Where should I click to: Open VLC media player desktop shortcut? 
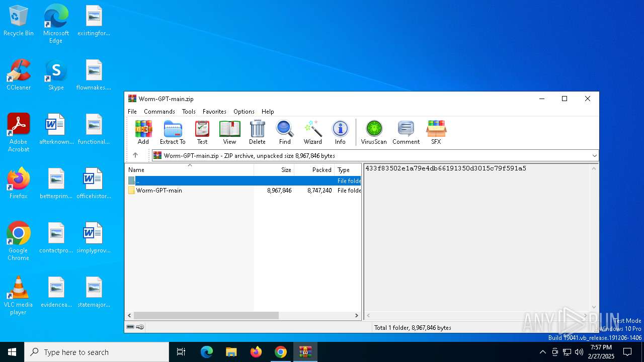19,296
